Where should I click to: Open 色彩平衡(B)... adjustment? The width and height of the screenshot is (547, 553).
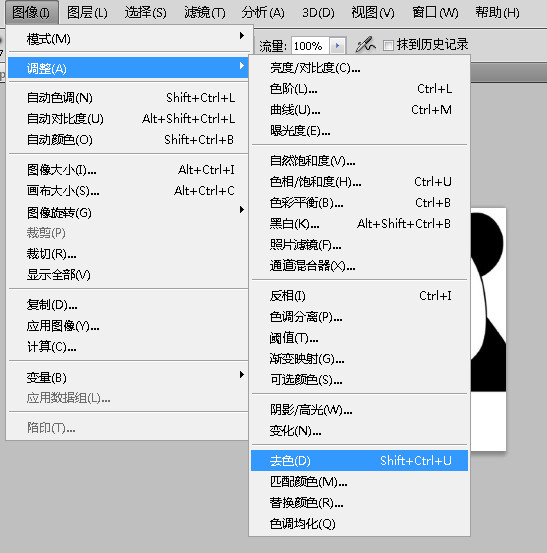359,203
